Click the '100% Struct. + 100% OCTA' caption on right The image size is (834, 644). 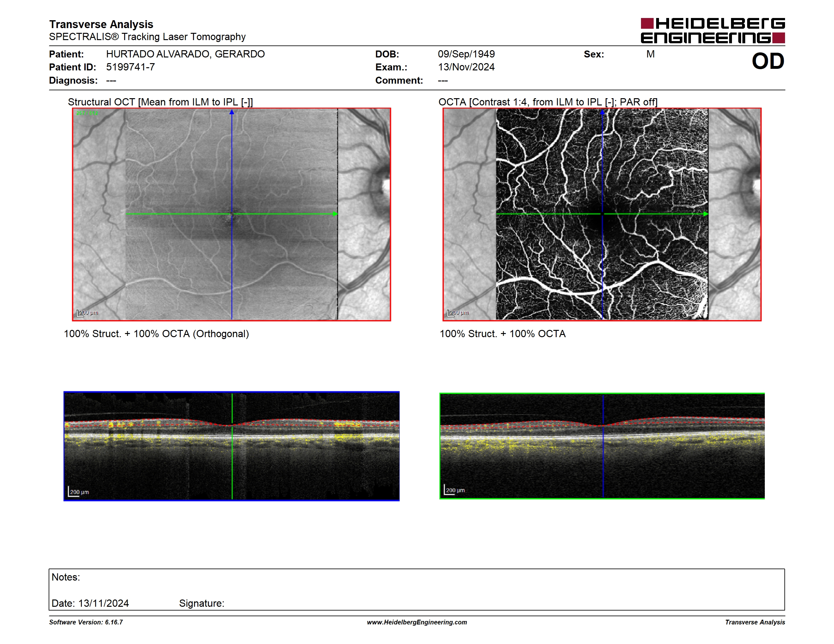tap(503, 334)
